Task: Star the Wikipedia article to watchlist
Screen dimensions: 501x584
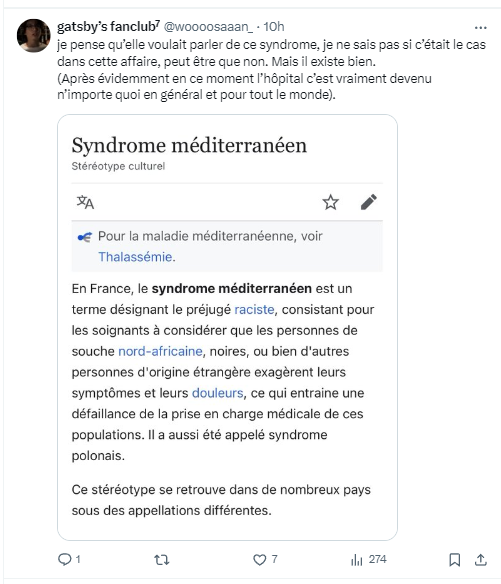Action: [330, 202]
